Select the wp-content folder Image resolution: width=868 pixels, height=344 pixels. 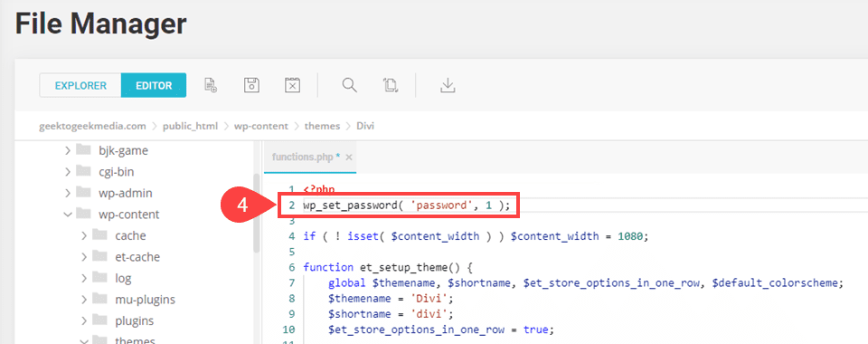pyautogui.click(x=129, y=214)
